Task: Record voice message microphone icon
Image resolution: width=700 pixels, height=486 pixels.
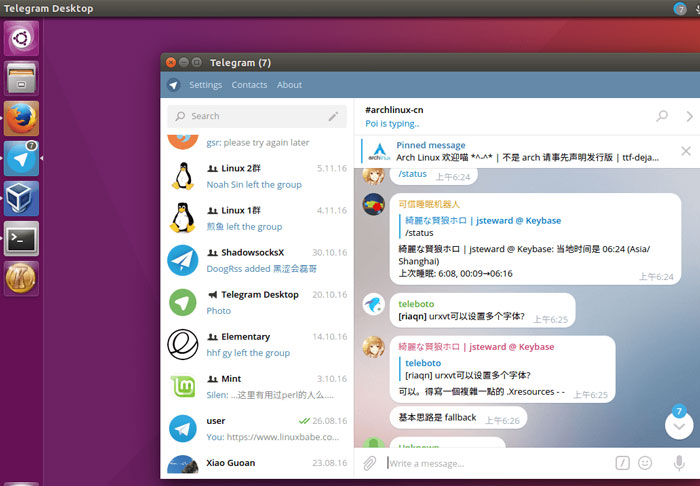Action: point(679,463)
